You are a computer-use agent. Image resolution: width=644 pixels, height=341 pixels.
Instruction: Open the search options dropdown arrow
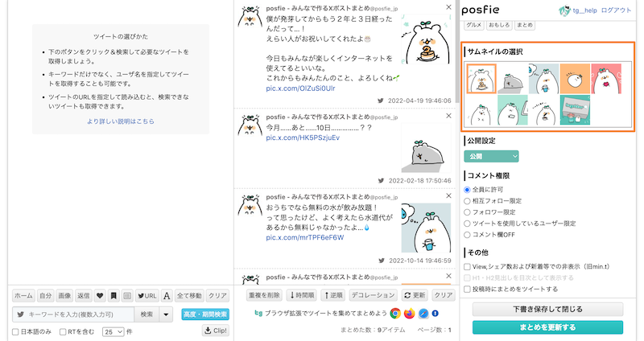click(x=167, y=314)
